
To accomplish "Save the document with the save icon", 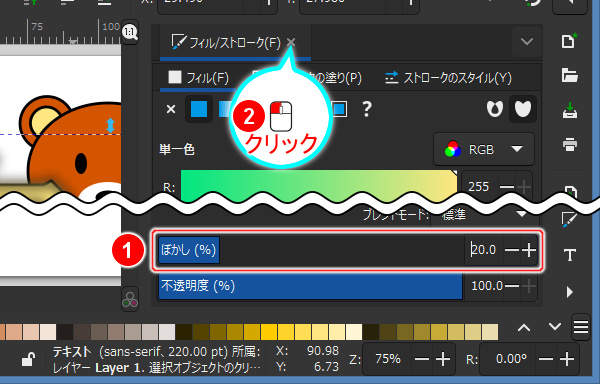I will (x=570, y=110).
